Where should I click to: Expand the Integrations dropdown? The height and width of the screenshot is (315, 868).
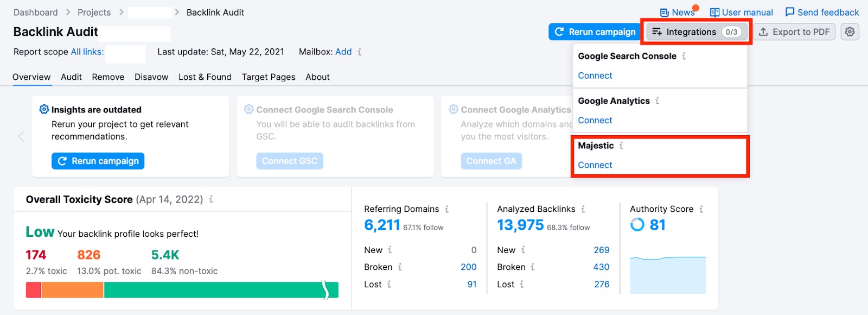695,32
